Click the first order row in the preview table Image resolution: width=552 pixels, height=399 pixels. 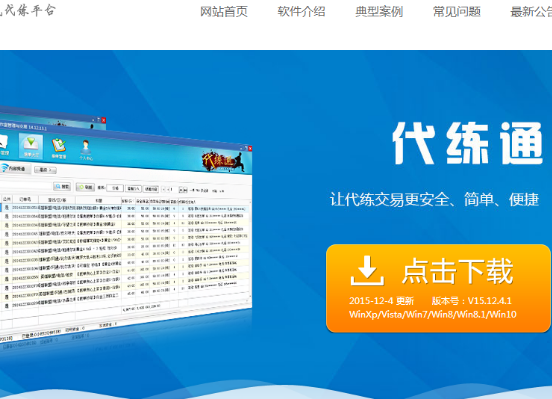coord(125,208)
